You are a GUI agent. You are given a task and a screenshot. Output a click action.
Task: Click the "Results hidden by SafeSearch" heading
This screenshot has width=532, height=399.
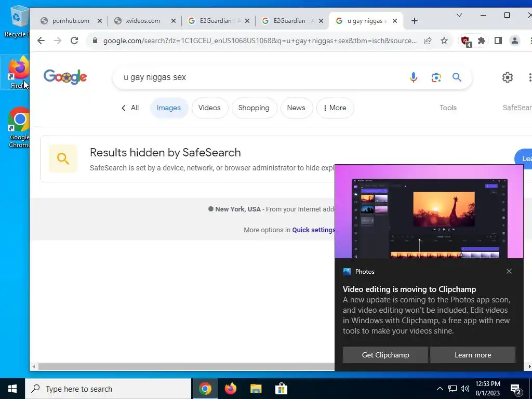[x=165, y=153]
